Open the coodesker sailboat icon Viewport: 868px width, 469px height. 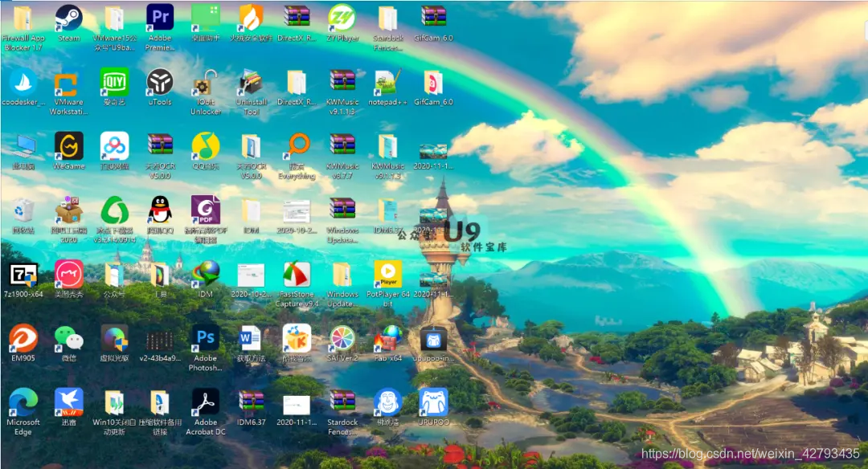[x=23, y=83]
